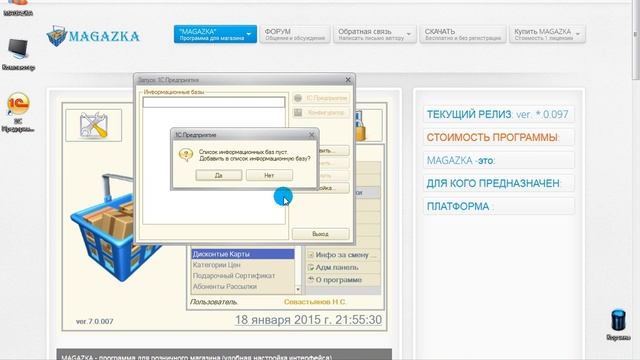The height and width of the screenshot is (360, 640).
Task: Open the СКАЧАТЬ tab
Action: click(x=462, y=34)
